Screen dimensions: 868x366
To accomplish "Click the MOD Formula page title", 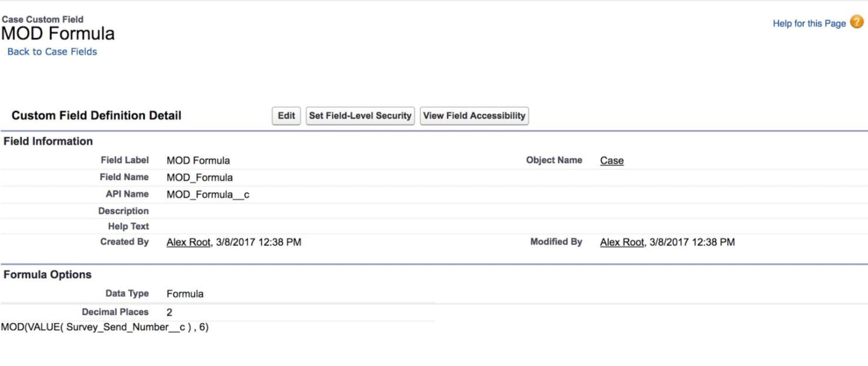I will click(x=58, y=34).
